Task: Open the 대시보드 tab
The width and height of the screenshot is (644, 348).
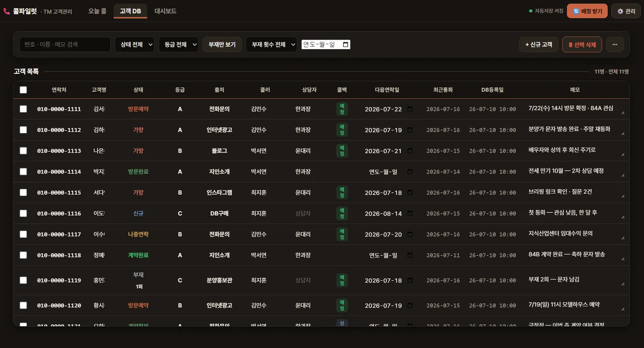Action: pyautogui.click(x=165, y=11)
